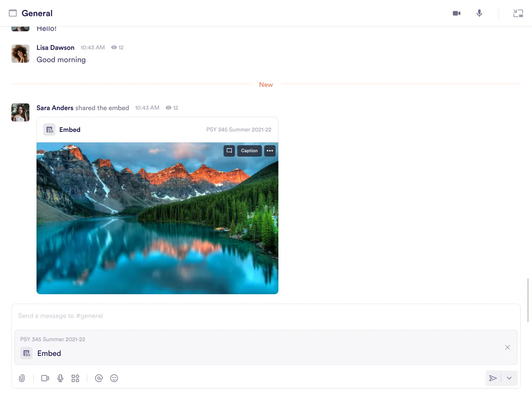This screenshot has width=532, height=400.
Task: Turn on the camera from the top bar
Action: pyautogui.click(x=456, y=13)
